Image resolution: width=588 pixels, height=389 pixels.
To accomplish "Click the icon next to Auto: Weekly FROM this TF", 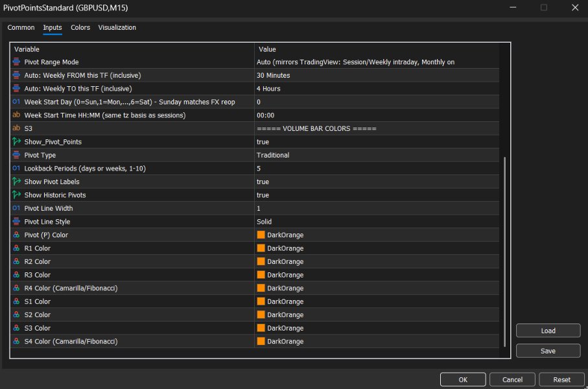I will pyautogui.click(x=16, y=75).
